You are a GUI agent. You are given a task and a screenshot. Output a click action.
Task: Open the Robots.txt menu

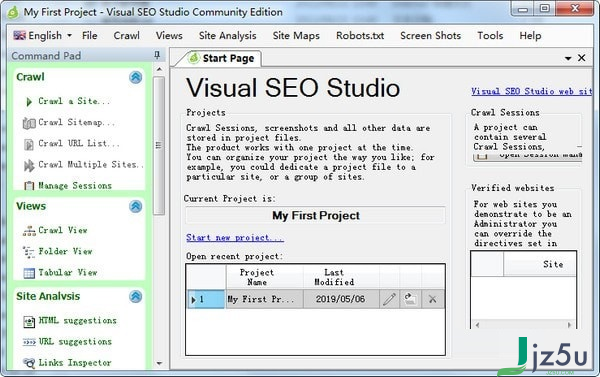pos(360,36)
